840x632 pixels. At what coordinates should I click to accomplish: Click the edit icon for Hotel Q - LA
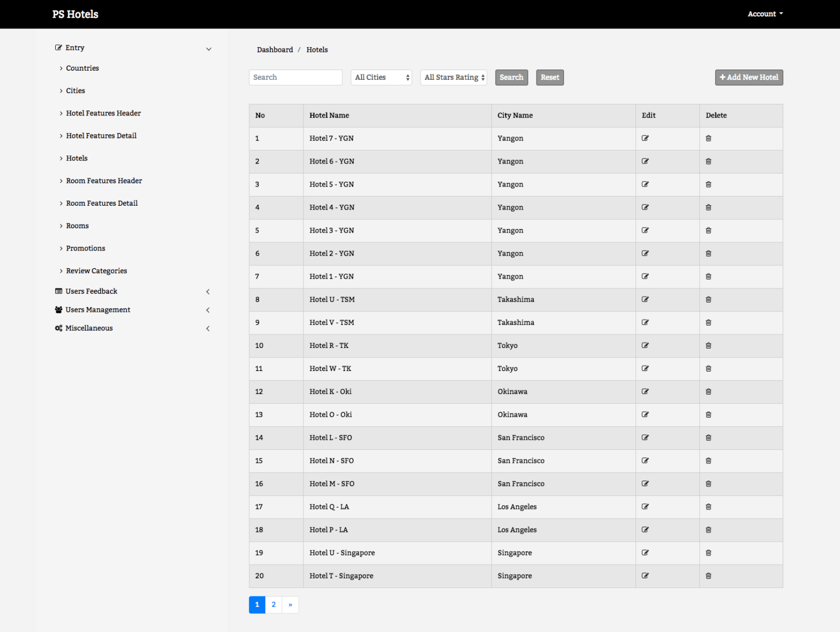(x=645, y=507)
